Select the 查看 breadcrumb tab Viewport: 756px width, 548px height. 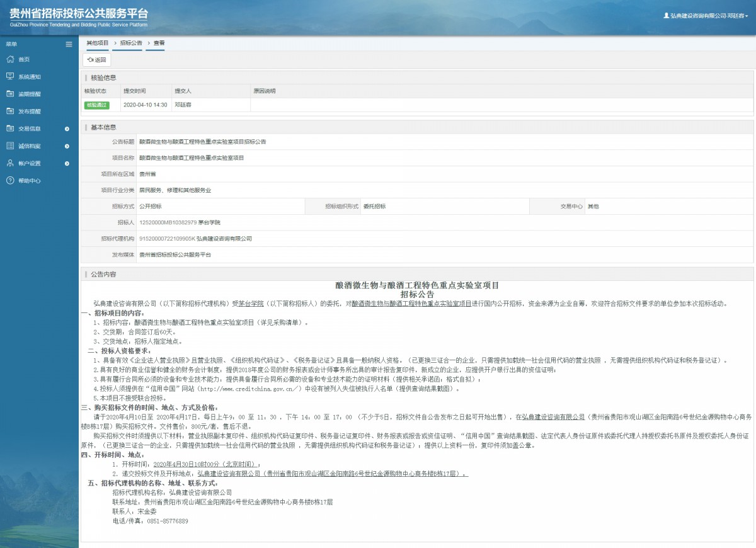(159, 43)
